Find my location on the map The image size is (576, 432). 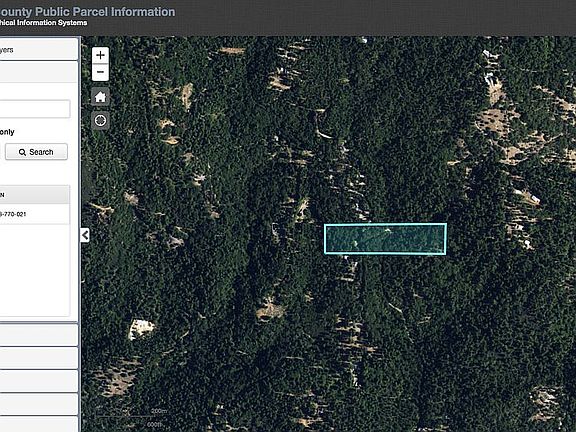point(100,120)
